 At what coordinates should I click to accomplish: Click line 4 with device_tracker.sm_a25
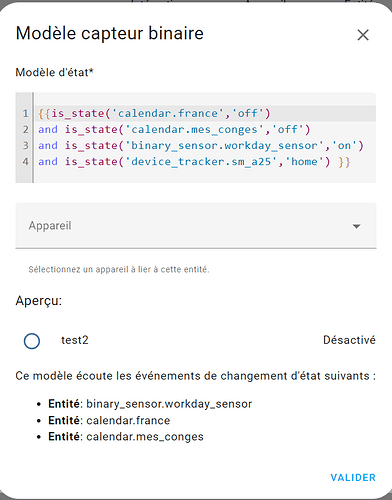point(194,161)
